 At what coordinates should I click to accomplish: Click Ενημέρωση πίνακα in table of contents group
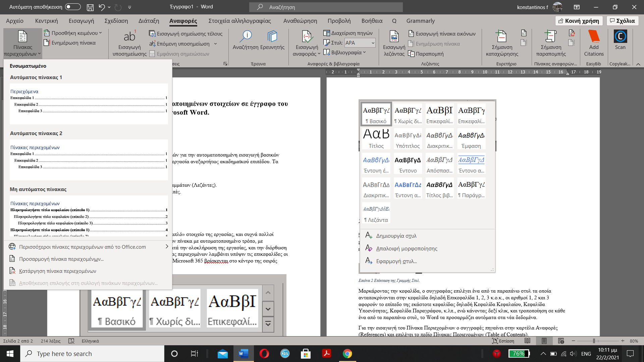[70, 43]
